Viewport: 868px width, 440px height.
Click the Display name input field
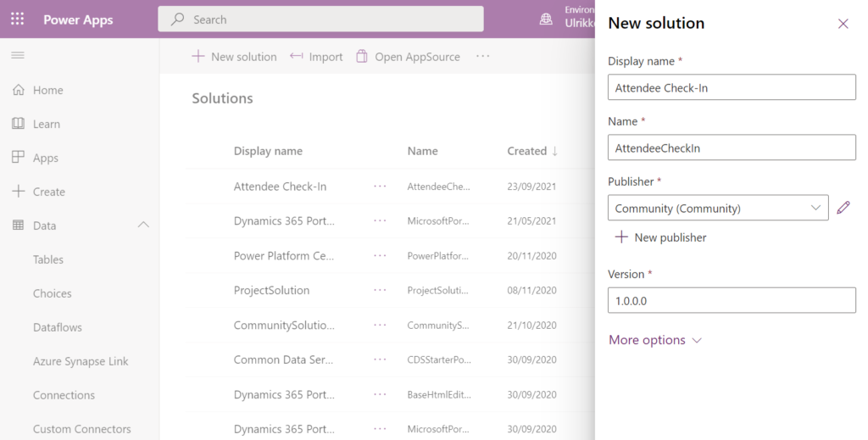click(x=732, y=87)
